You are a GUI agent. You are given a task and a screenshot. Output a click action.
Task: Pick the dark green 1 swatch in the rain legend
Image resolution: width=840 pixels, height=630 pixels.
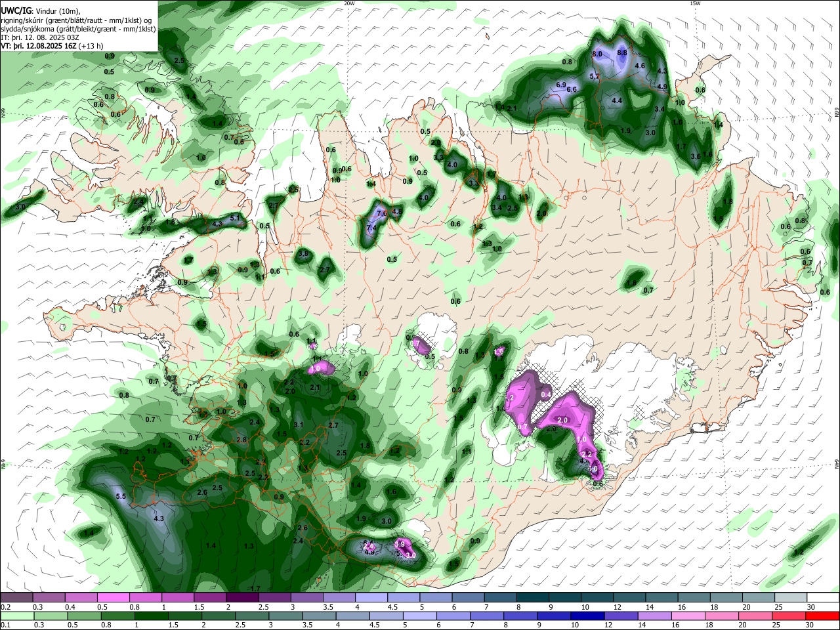pos(151,616)
